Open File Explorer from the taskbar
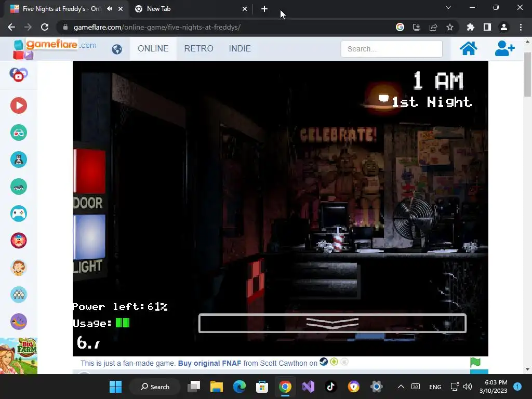 (x=217, y=387)
